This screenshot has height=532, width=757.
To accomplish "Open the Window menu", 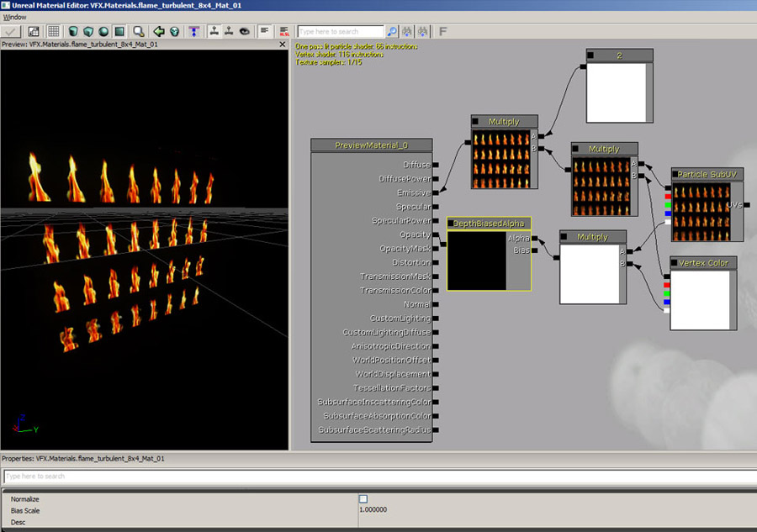I will click(x=14, y=17).
